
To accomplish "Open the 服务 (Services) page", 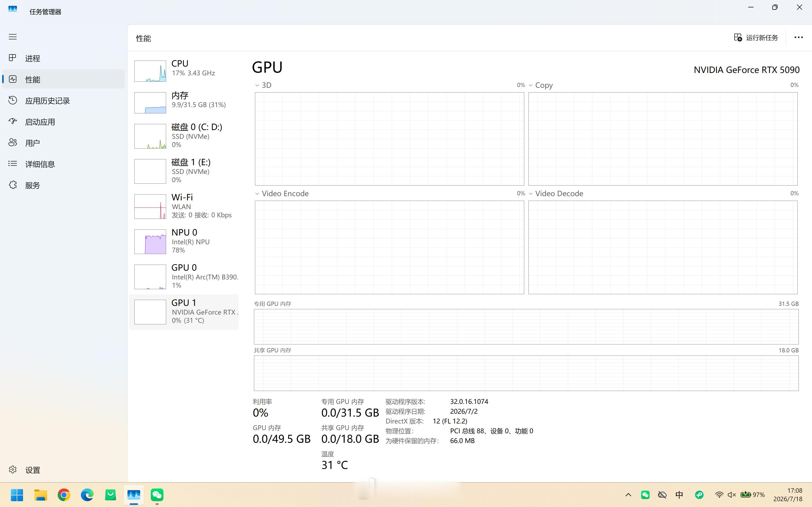I will 63,185.
